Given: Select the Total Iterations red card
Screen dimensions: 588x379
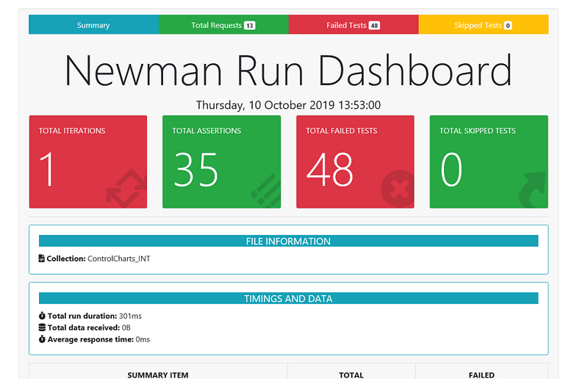Looking at the screenshot, I should pos(88,162).
